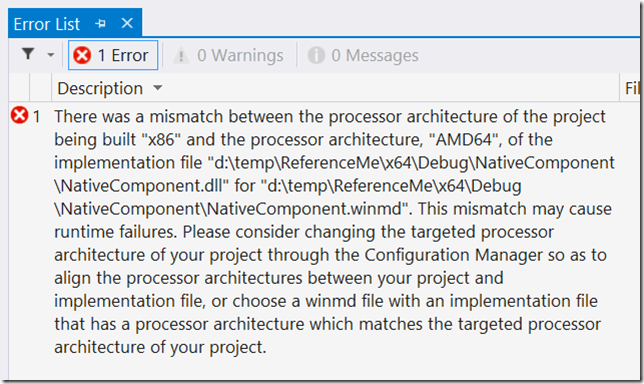Sort by the Description column header
This screenshot has width=644, height=384.
(x=100, y=88)
